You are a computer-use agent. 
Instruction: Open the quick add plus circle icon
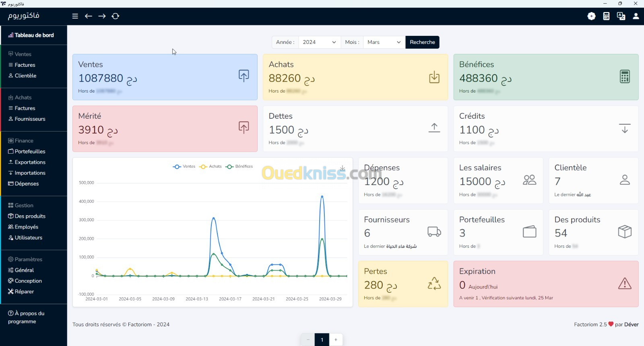(591, 16)
